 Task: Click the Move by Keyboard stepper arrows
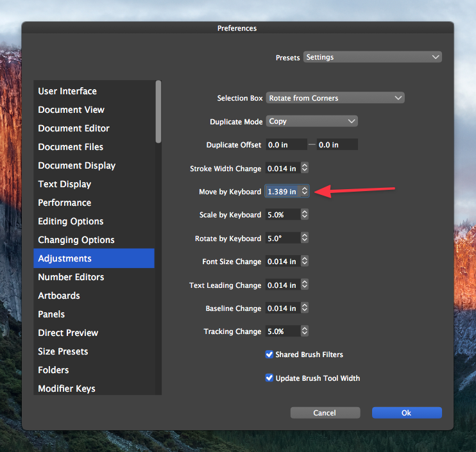pyautogui.click(x=305, y=192)
